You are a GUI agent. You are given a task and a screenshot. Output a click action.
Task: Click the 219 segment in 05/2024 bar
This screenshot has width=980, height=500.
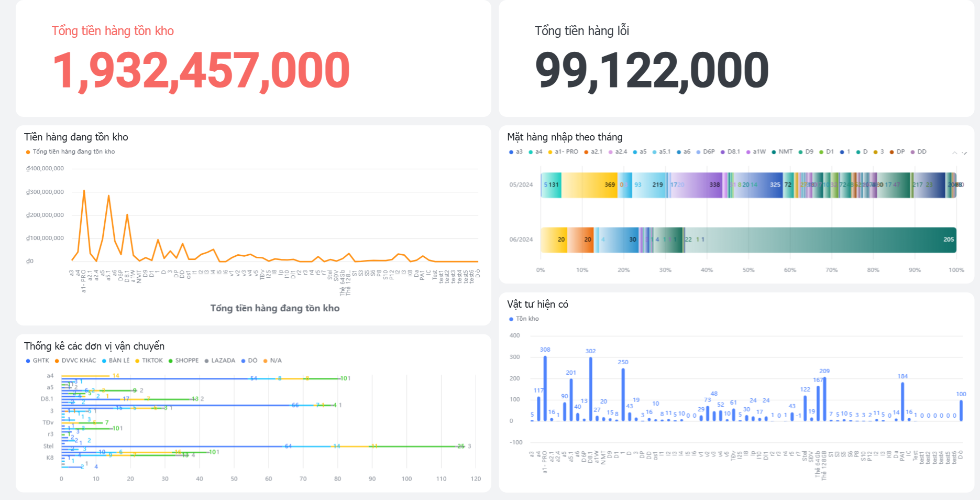(x=649, y=185)
